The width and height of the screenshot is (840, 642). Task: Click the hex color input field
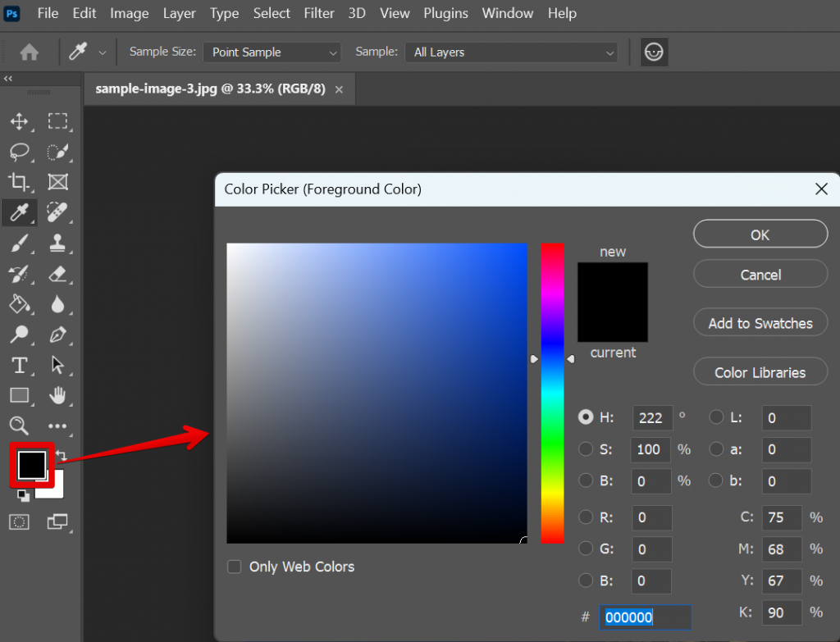point(645,617)
